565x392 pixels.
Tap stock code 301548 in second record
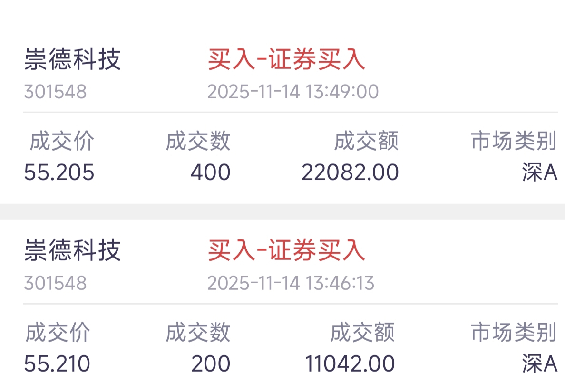(55, 283)
